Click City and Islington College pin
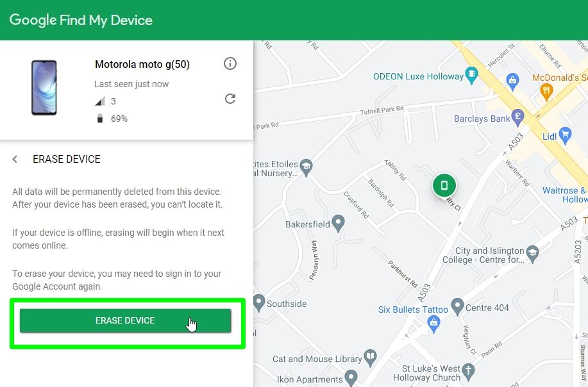This screenshot has width=588, height=387. click(533, 254)
